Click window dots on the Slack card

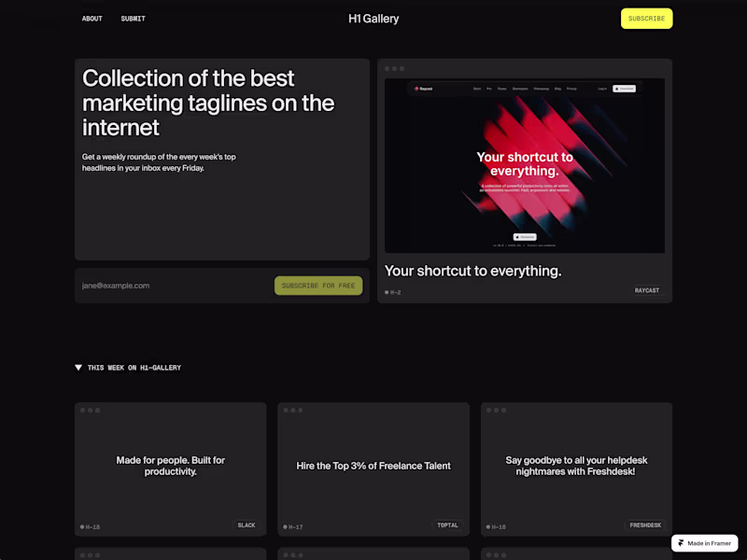pyautogui.click(x=90, y=410)
